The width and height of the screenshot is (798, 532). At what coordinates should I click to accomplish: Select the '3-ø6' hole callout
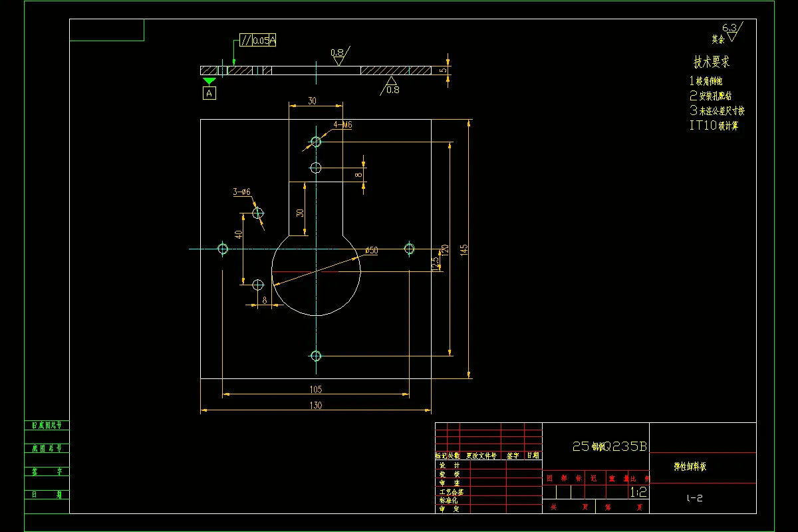point(241,192)
